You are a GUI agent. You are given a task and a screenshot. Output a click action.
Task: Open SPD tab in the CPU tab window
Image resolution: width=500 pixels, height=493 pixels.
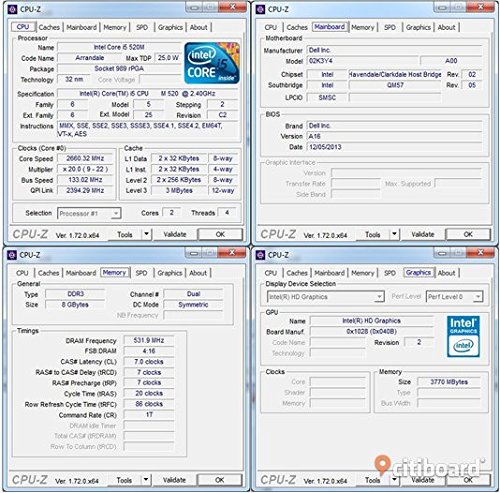[142, 27]
